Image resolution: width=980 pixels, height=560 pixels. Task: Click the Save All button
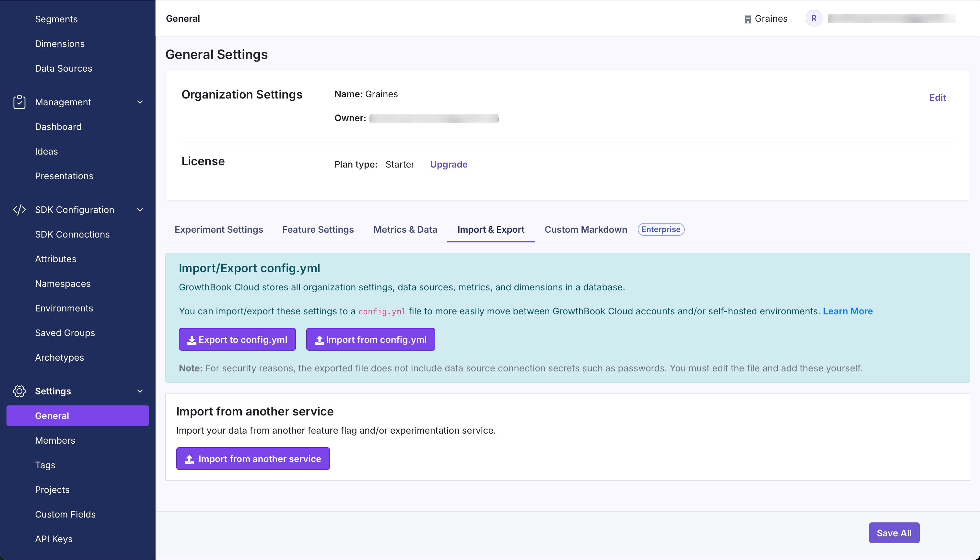point(894,533)
